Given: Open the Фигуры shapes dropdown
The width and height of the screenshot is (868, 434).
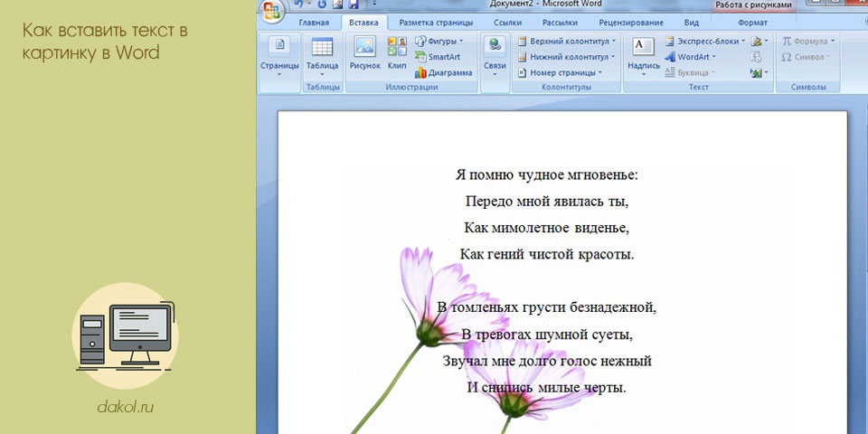Looking at the screenshot, I should 439,41.
